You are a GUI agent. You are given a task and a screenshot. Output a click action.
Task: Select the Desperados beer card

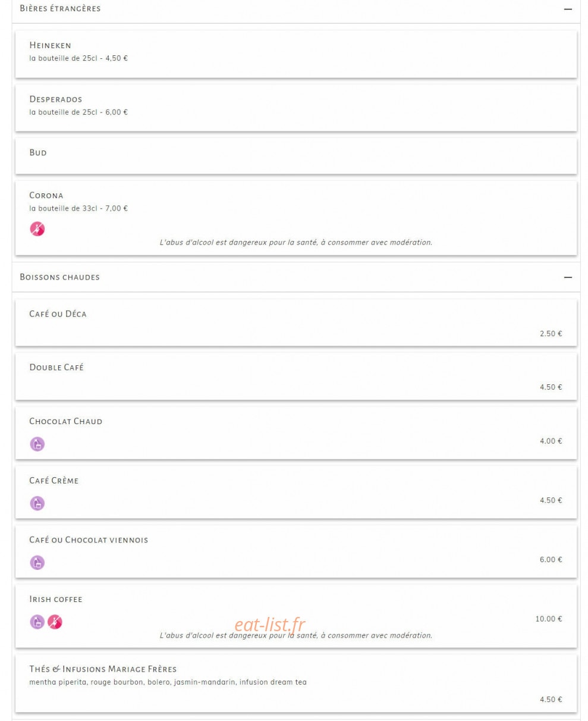(295, 108)
